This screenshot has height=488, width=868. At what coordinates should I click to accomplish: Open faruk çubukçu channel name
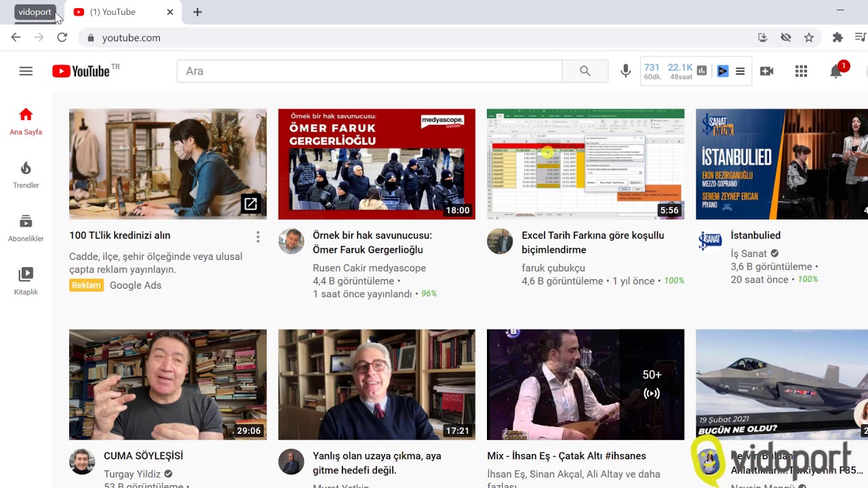(x=553, y=268)
